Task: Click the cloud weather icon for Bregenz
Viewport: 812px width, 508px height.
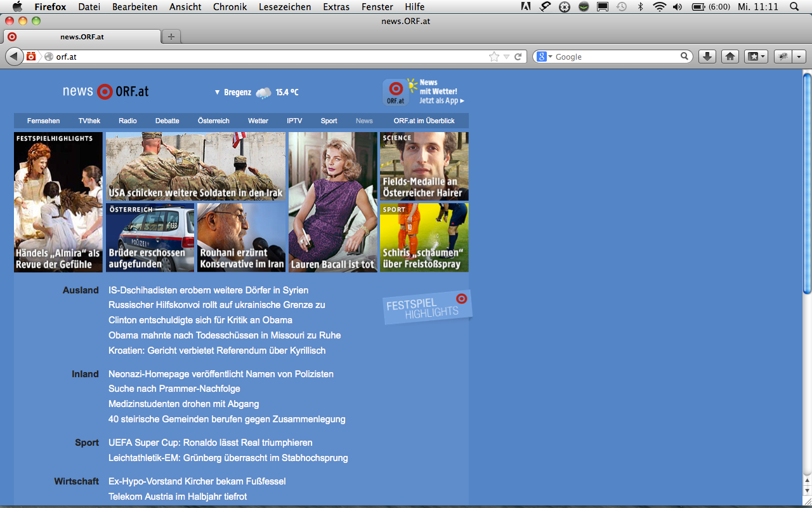Action: click(x=263, y=93)
